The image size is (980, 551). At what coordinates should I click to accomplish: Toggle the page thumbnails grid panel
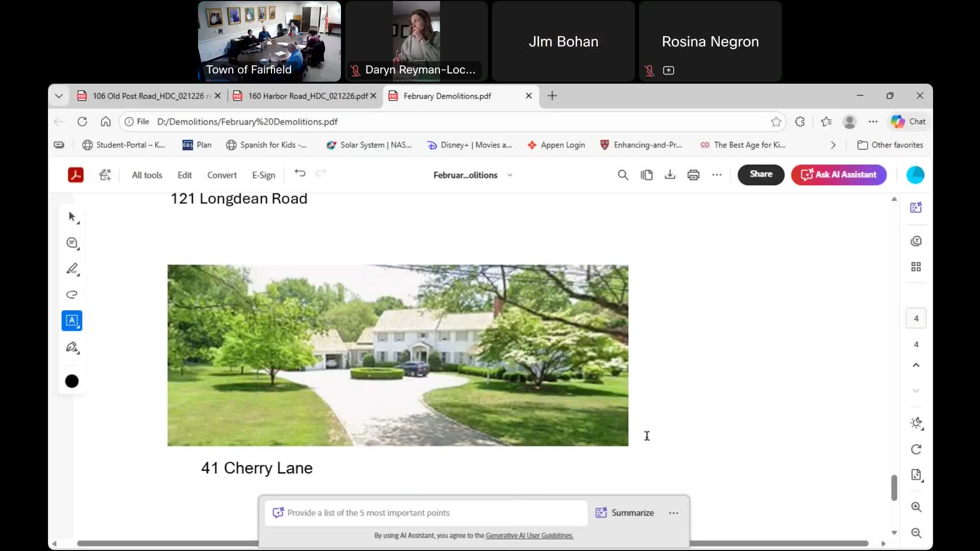click(x=916, y=267)
